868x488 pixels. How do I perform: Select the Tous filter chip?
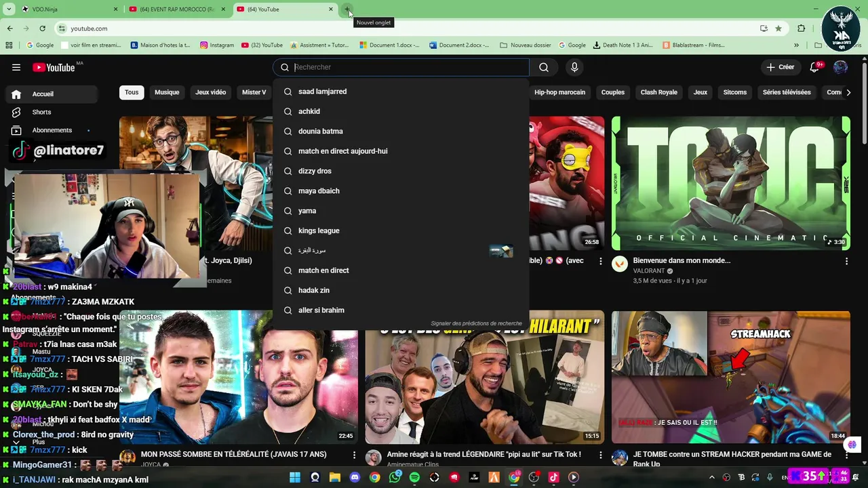pos(132,92)
